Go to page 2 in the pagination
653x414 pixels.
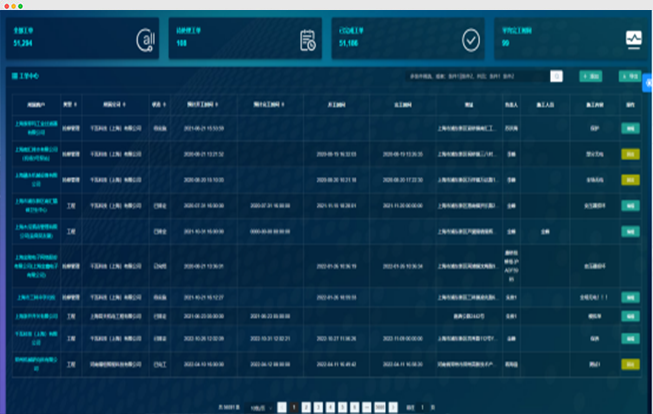pos(306,406)
